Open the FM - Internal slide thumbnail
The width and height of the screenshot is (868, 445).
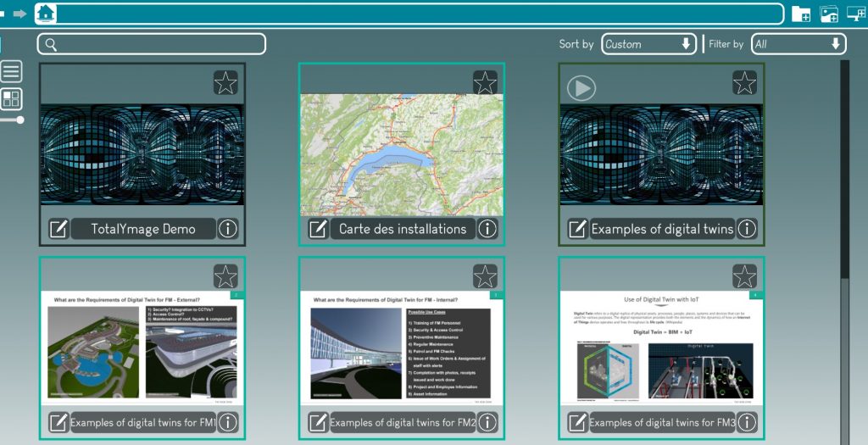[402, 348]
